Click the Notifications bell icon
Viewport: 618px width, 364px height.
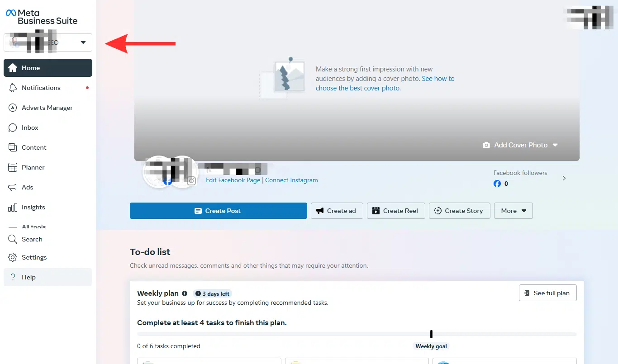13,88
